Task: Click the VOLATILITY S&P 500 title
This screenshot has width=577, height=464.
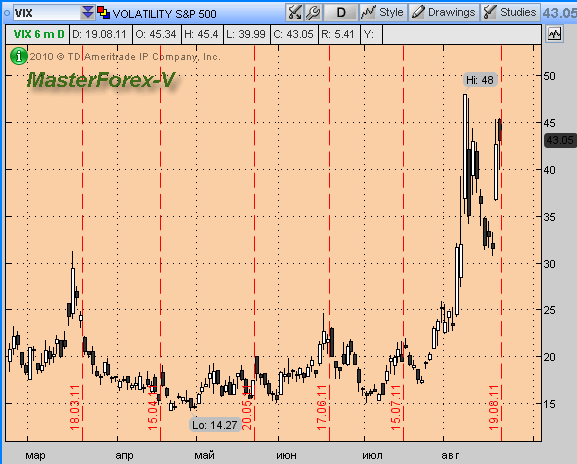Action: [x=164, y=14]
